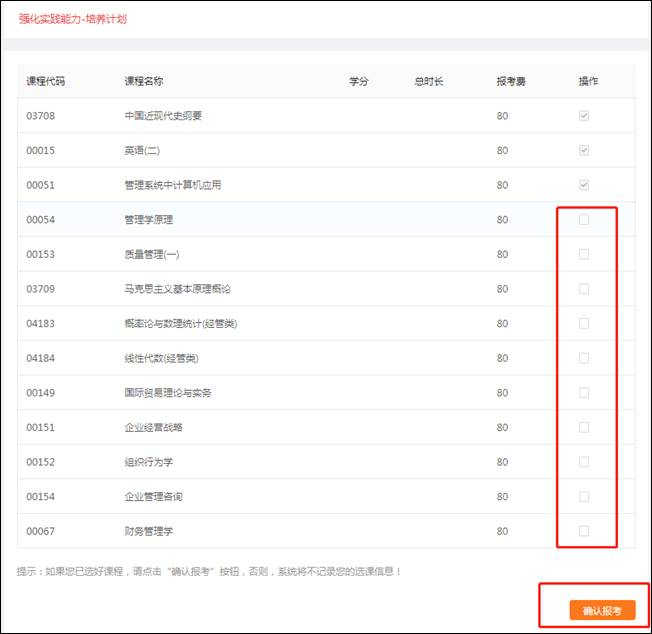Tick the 财务管理学 course checkbox
This screenshot has width=652, height=634.
(584, 531)
